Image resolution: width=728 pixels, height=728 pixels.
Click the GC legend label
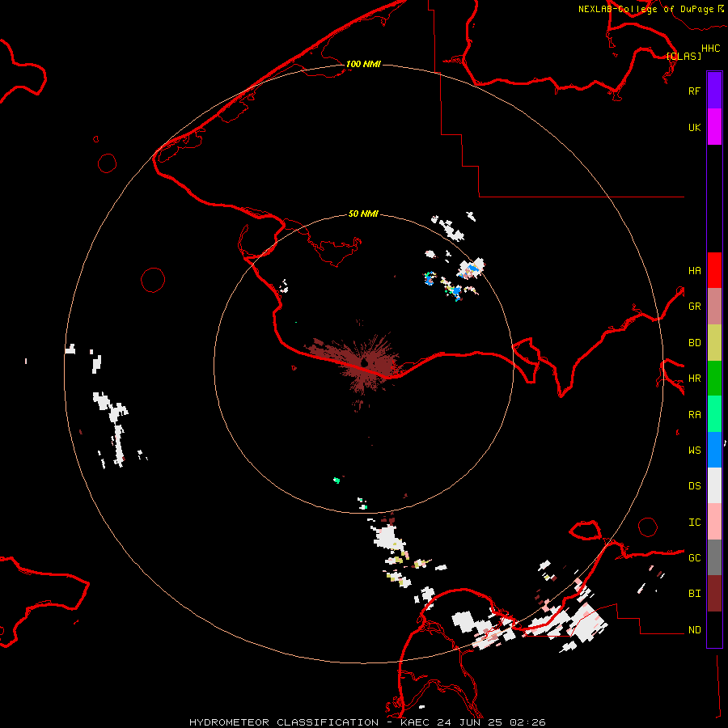click(694, 557)
